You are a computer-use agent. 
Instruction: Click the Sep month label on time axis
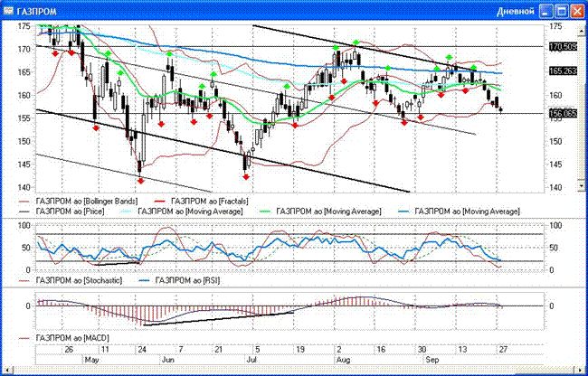tap(432, 360)
